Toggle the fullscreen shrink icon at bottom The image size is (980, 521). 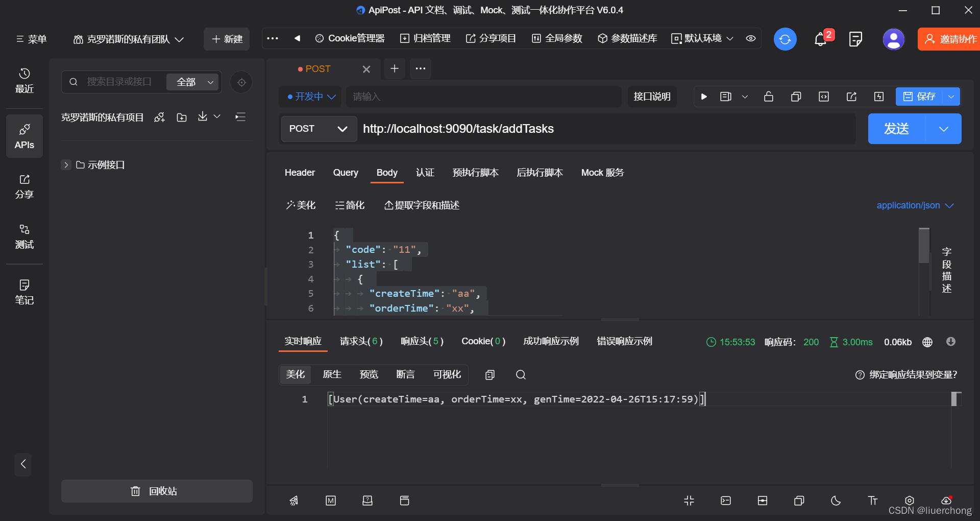tap(689, 501)
